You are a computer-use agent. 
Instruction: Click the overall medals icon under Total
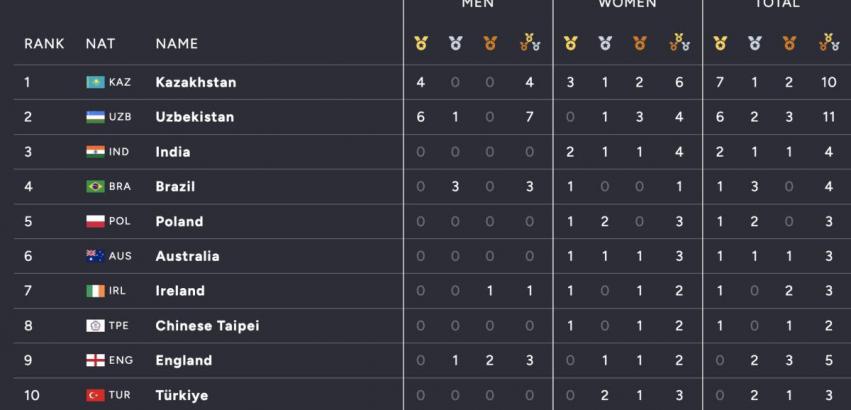(x=828, y=43)
